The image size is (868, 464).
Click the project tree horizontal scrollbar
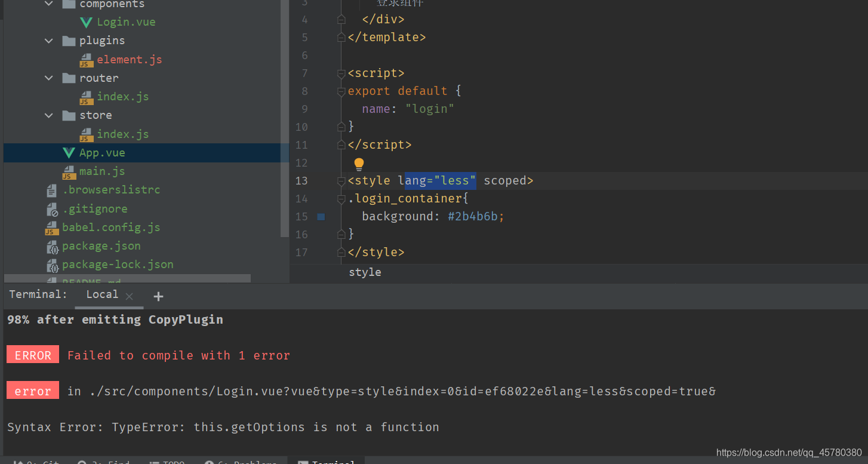(127, 279)
